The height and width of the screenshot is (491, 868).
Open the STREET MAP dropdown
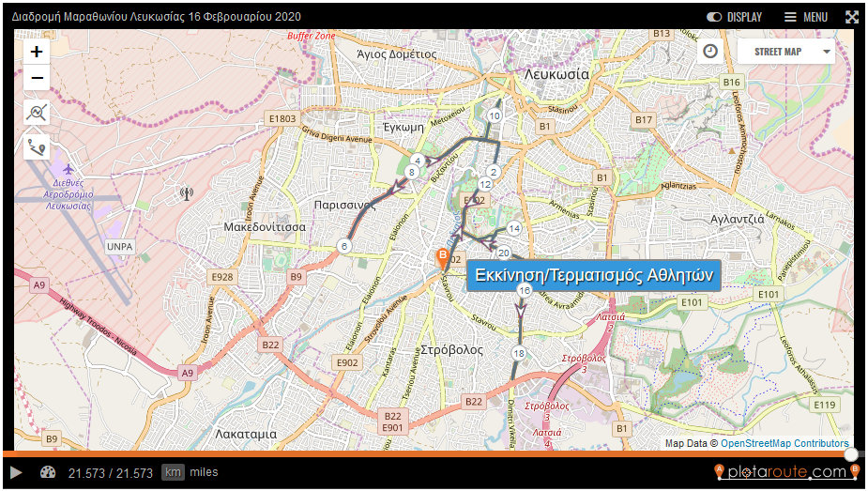point(785,52)
